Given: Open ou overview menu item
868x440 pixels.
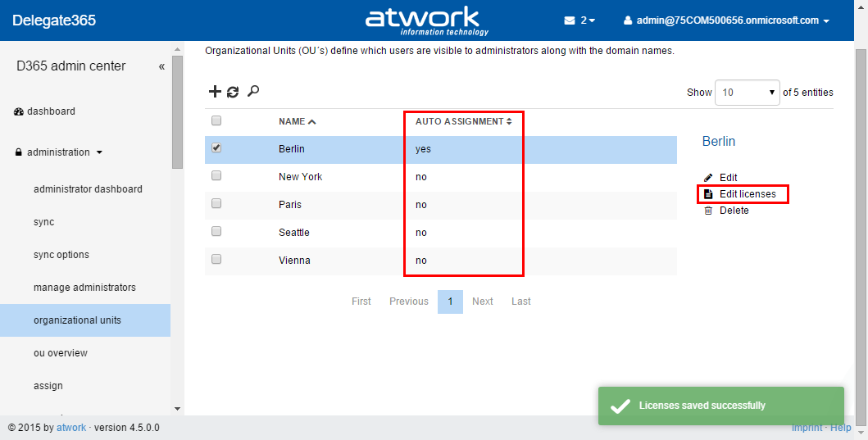Looking at the screenshot, I should click(x=61, y=352).
